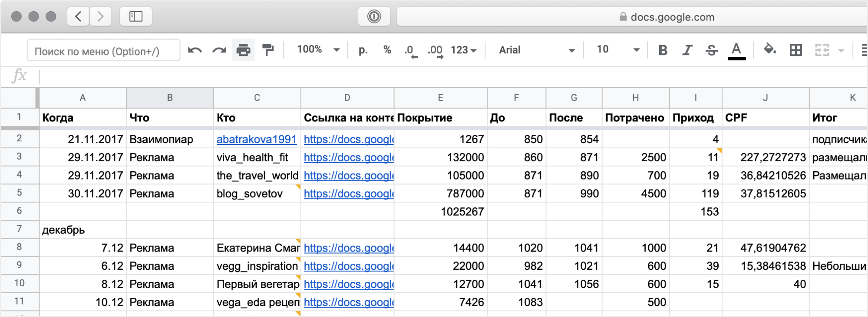Increase decimal places
This screenshot has height=317, width=868.
435,51
